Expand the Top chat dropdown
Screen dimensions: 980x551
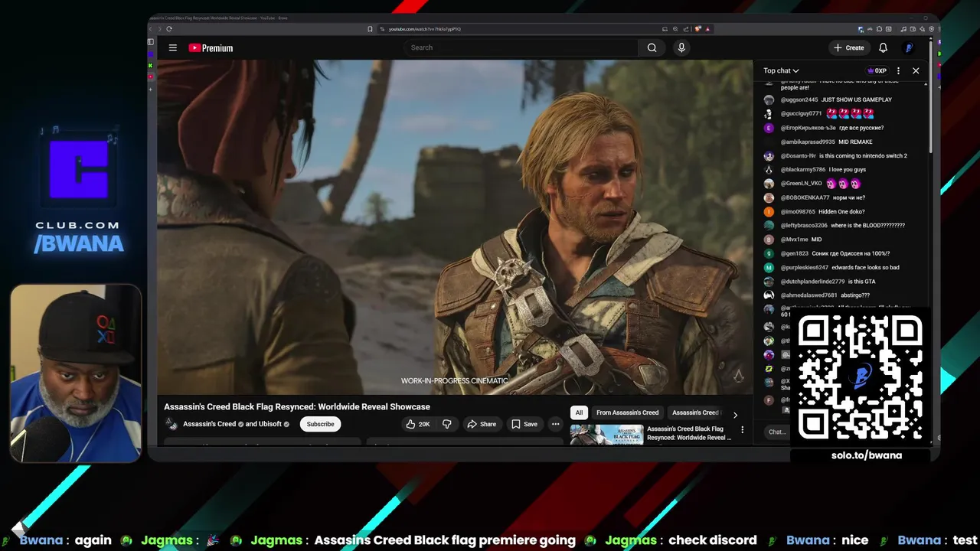tap(781, 70)
